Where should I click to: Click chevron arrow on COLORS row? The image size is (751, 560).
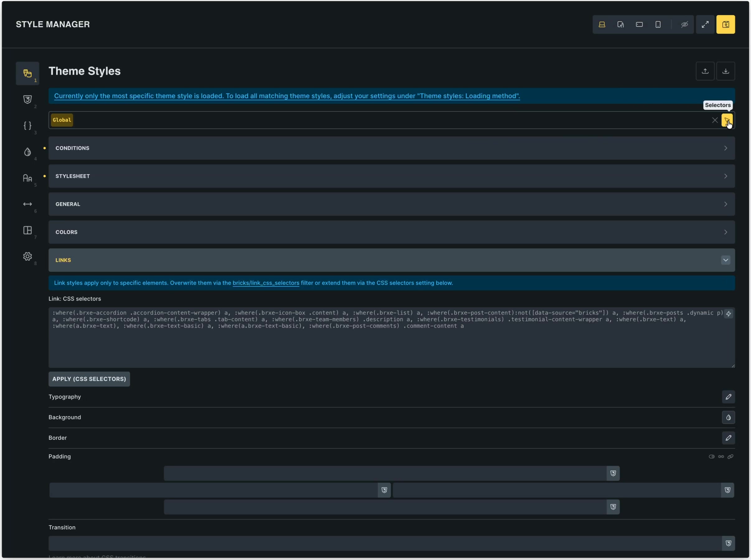click(726, 232)
